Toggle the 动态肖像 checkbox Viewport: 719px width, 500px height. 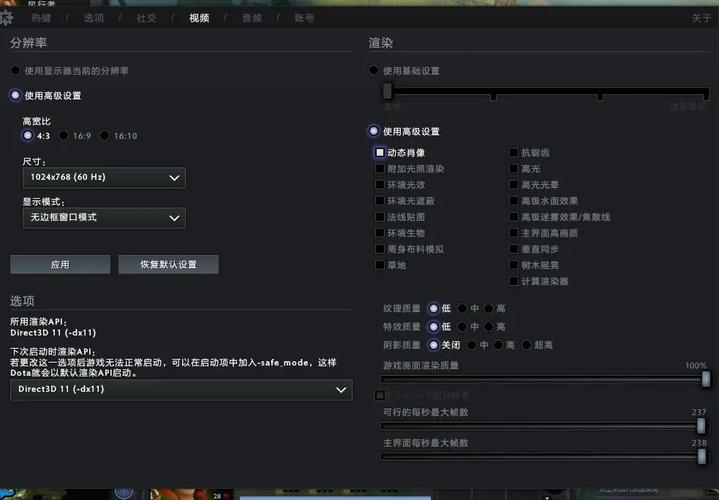pyautogui.click(x=380, y=152)
